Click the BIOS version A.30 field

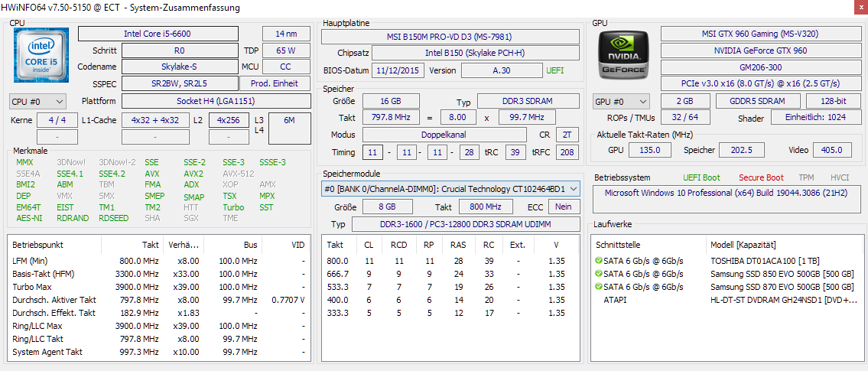coord(502,70)
